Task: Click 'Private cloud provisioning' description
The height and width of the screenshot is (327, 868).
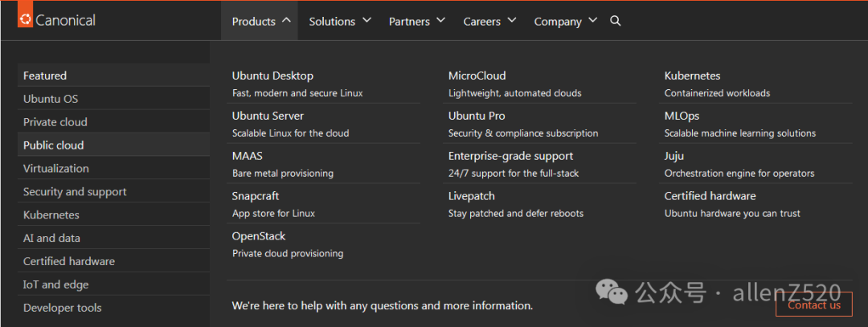Action: coord(288,253)
